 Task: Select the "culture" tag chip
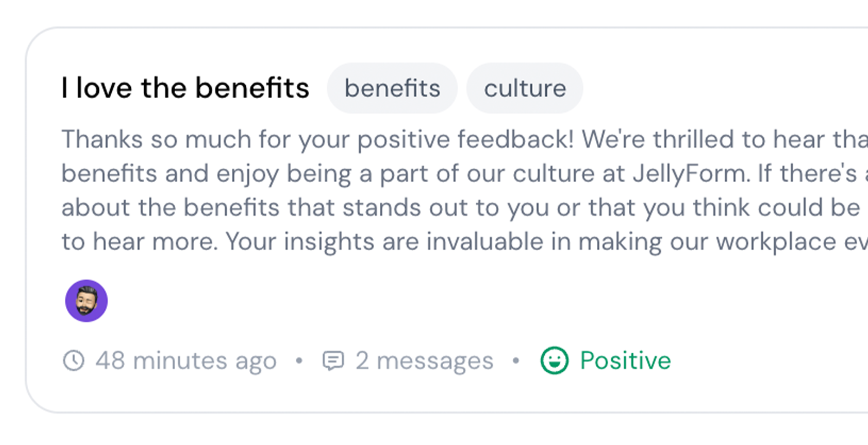point(525,88)
